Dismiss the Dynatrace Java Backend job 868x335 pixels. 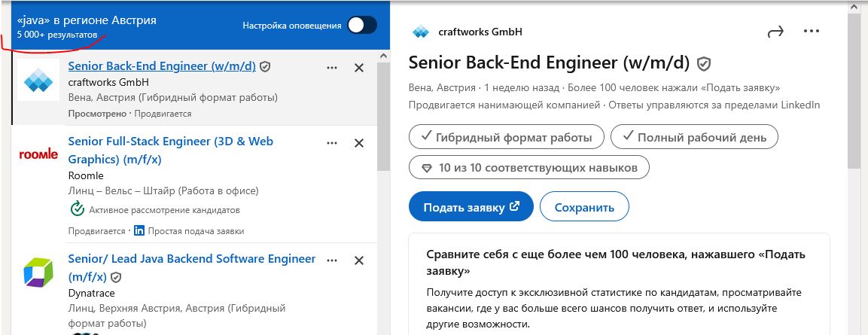coord(359,260)
